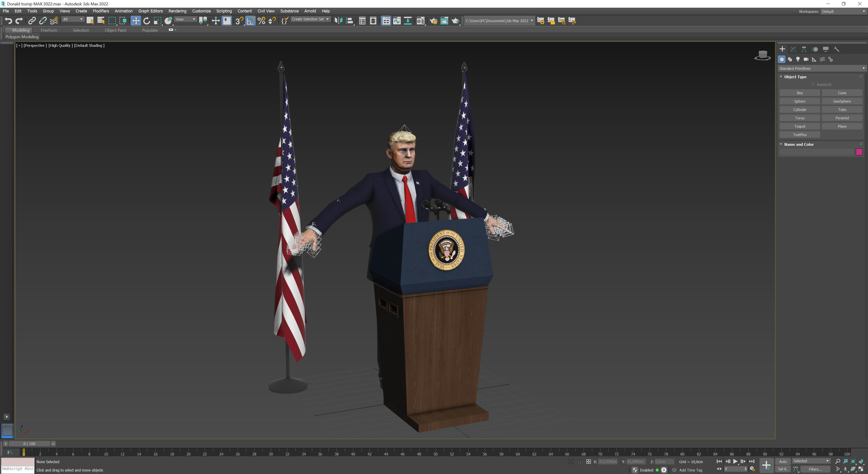The image size is (868, 474).
Task: Show Lights creation category
Action: point(798,59)
